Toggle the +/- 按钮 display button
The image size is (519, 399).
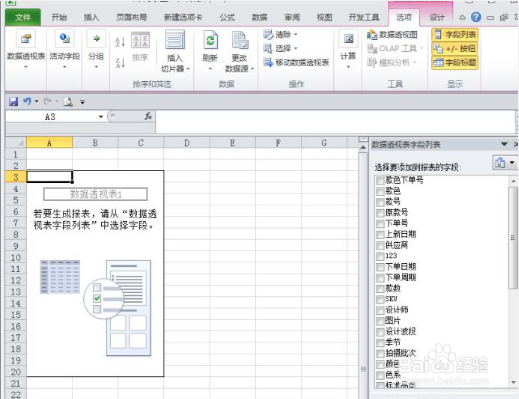coord(455,49)
